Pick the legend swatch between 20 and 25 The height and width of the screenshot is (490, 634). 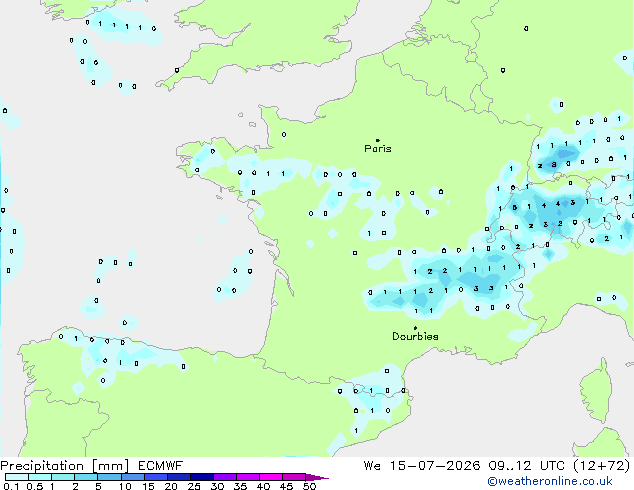pos(178,477)
